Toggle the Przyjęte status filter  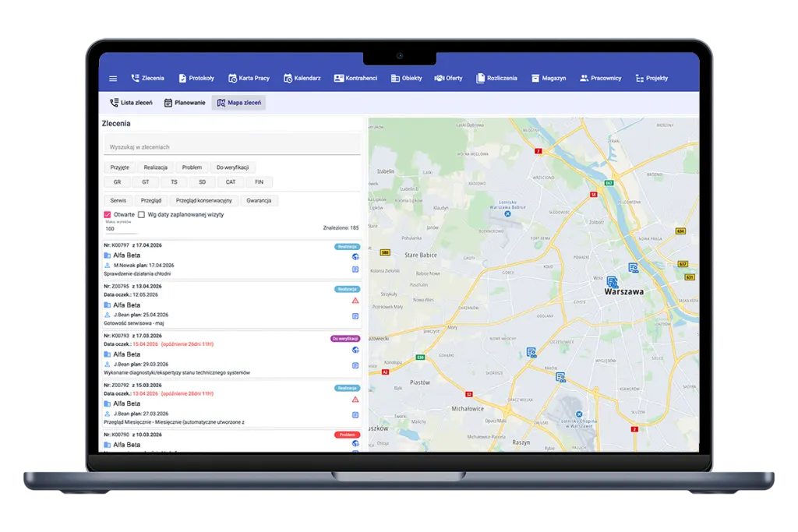click(119, 167)
